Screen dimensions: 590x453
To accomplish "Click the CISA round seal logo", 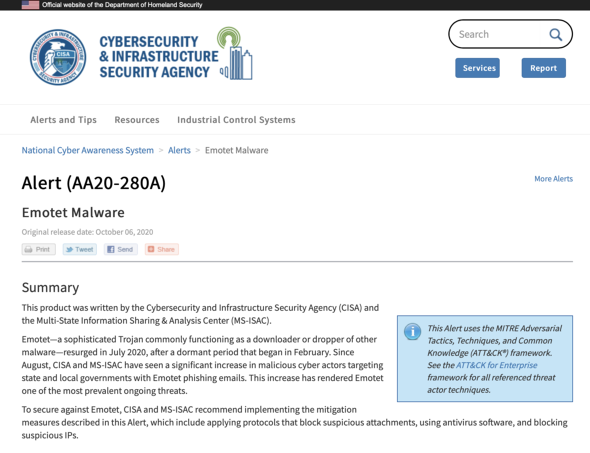I will tap(58, 57).
